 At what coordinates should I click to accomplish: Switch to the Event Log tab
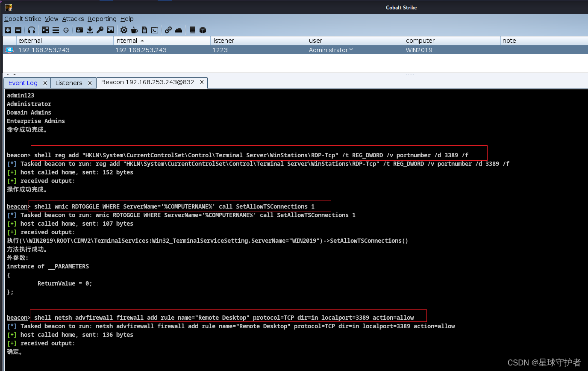coord(23,83)
